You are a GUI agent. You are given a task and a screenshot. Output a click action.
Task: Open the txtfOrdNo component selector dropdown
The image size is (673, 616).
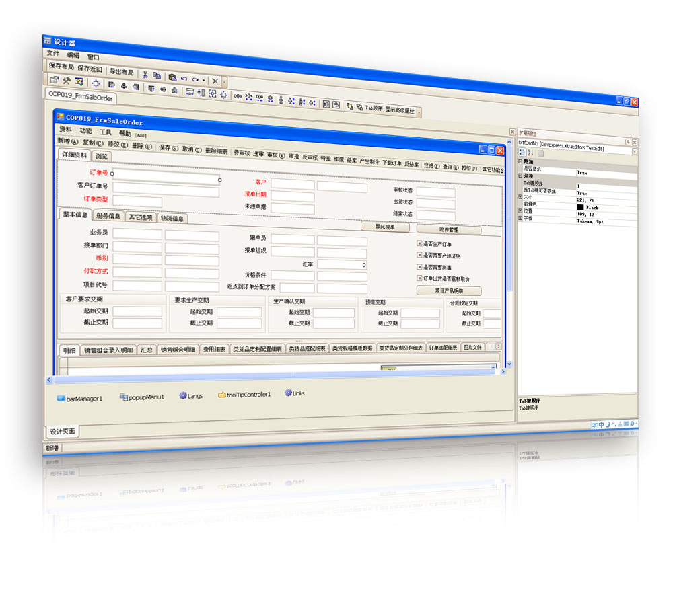pos(633,152)
